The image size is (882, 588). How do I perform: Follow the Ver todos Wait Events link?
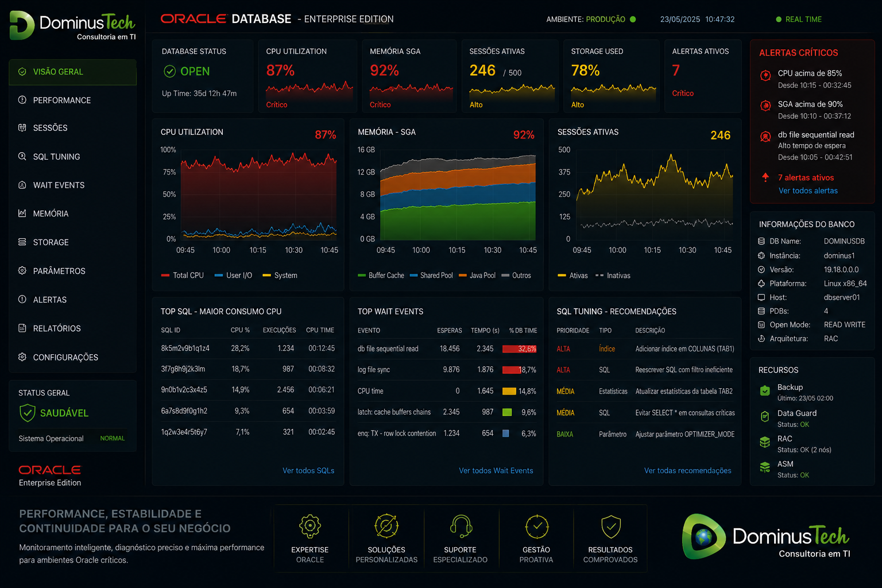pyautogui.click(x=496, y=470)
